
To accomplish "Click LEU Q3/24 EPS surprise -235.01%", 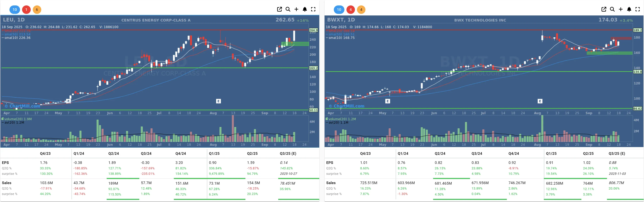I will tap(148, 174).
